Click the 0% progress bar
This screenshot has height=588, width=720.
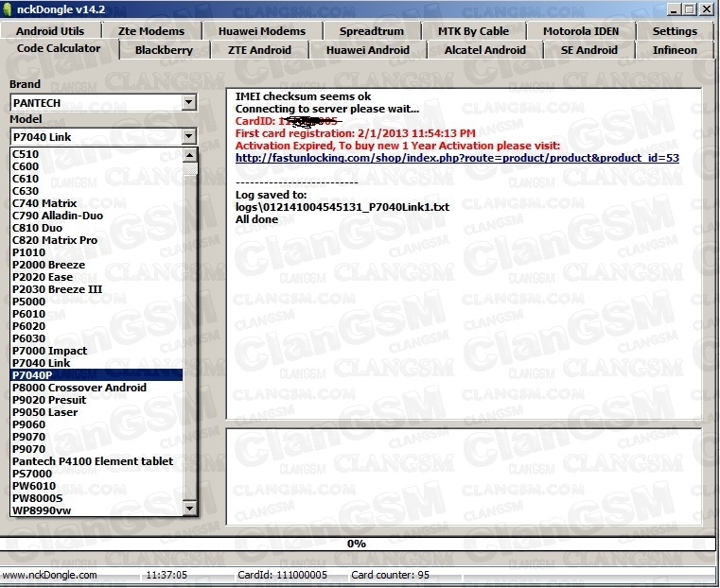pyautogui.click(x=358, y=544)
